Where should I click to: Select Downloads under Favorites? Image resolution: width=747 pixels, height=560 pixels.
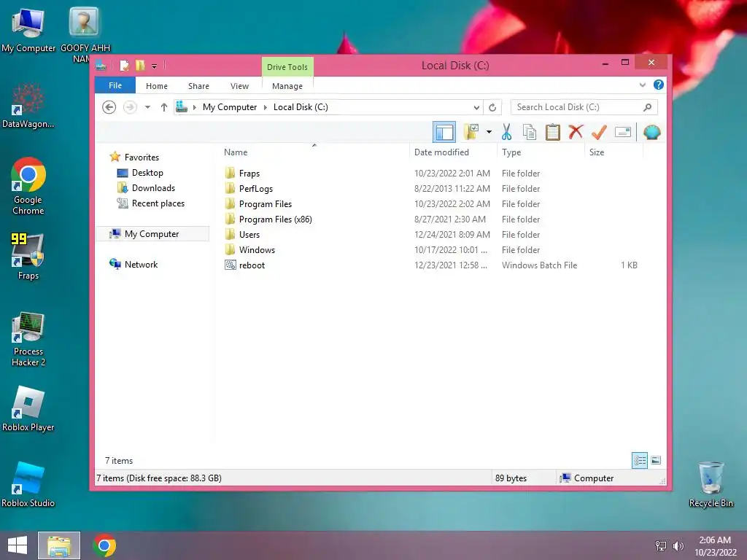click(153, 188)
